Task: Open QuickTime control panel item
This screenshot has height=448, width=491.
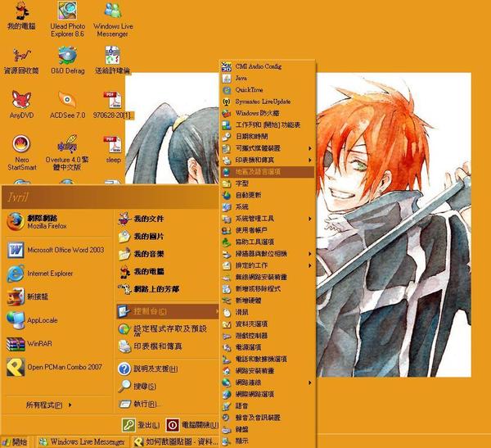Action: [268, 89]
